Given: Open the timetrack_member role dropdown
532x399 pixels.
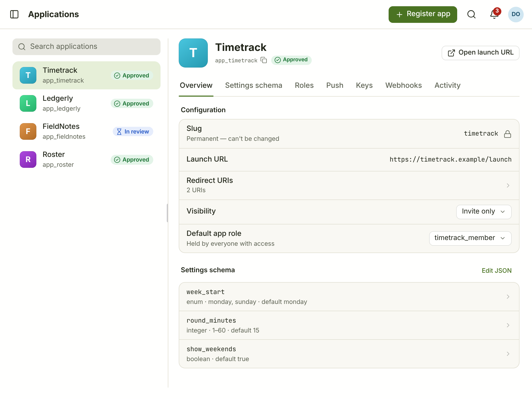Looking at the screenshot, I should coord(470,238).
